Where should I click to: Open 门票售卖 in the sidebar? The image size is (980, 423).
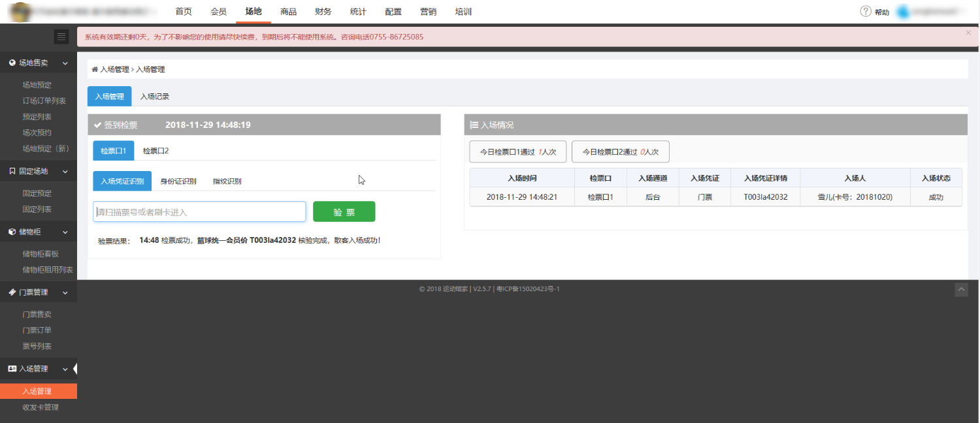(37, 315)
